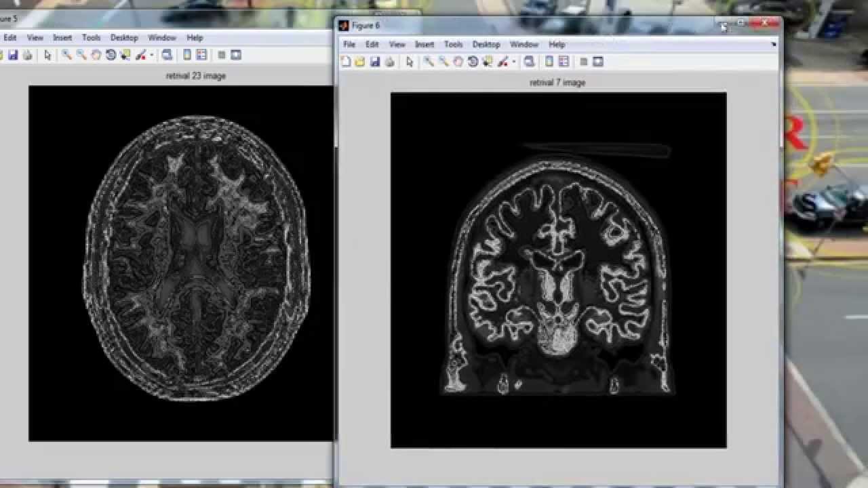868x488 pixels.
Task: Maximize the Figure 6 window
Action: pyautogui.click(x=742, y=23)
